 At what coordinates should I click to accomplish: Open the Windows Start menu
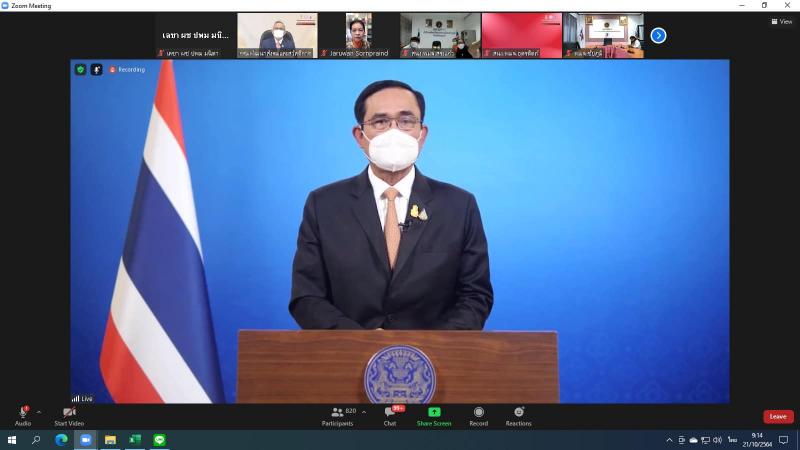(12, 440)
